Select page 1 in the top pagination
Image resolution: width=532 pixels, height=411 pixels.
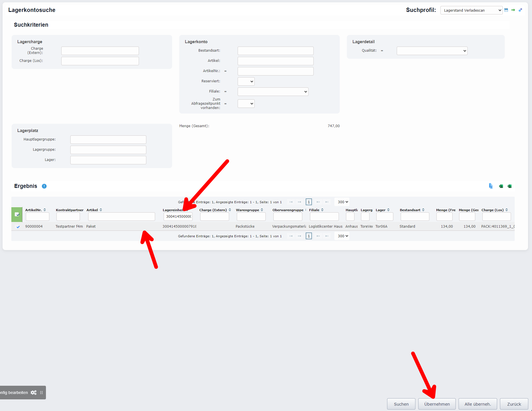tap(309, 202)
